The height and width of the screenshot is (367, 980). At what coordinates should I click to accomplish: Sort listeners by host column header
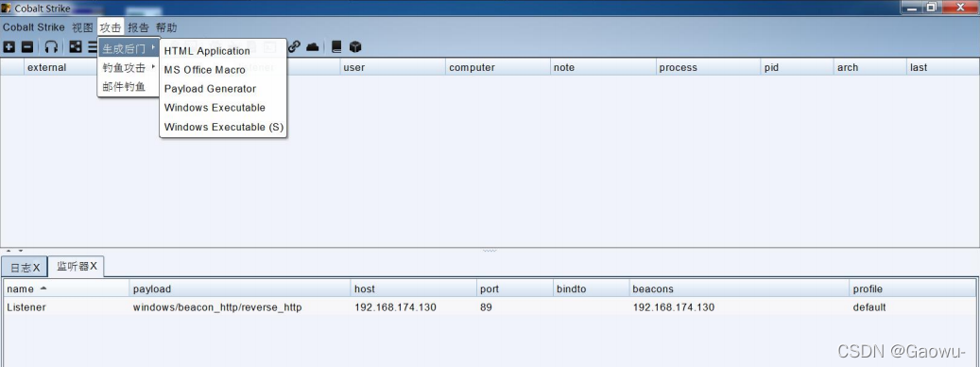(x=414, y=288)
